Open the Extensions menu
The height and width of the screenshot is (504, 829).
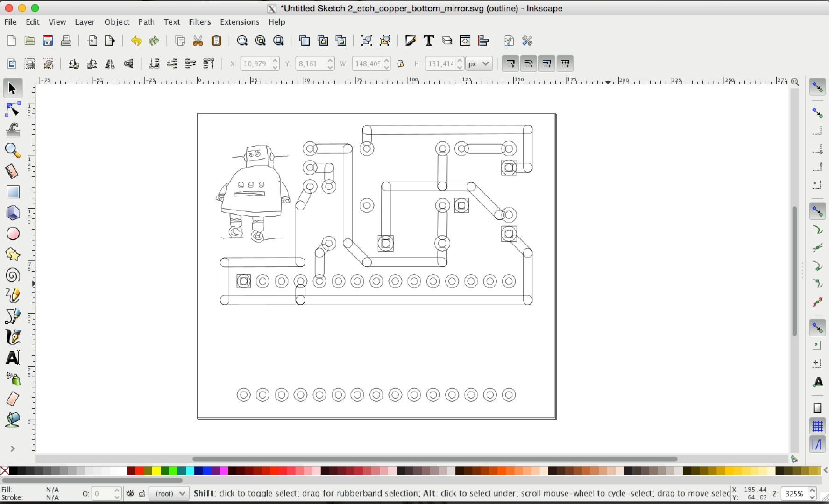(240, 22)
